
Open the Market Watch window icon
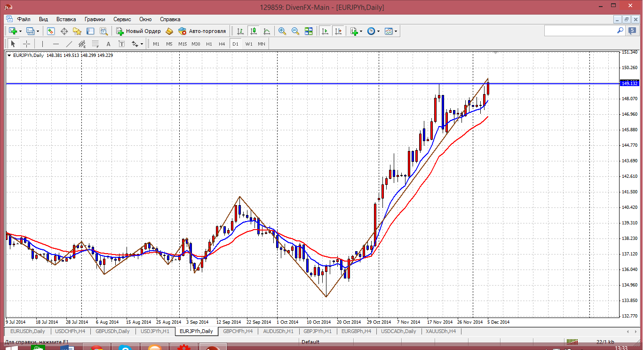[51, 31]
